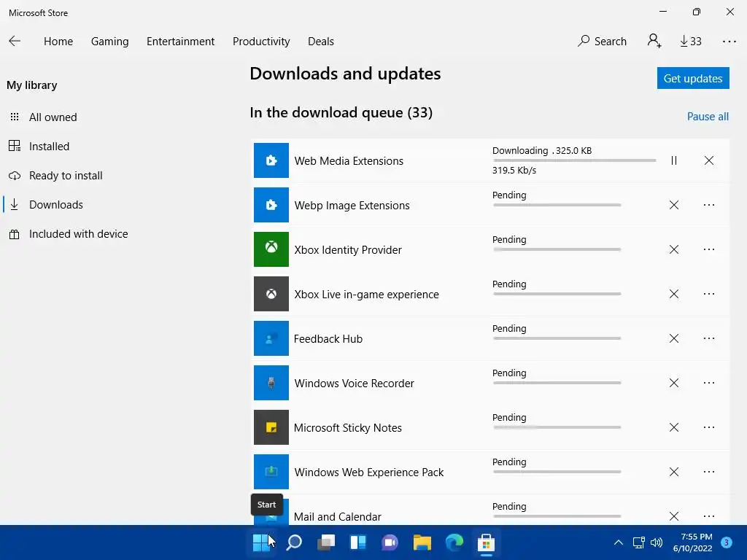Open the Productivity tab
Image resolution: width=747 pixels, height=560 pixels.
click(261, 42)
